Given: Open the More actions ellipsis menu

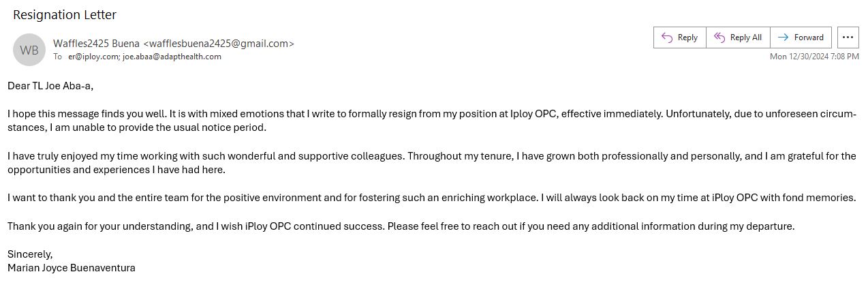Looking at the screenshot, I should (x=848, y=37).
